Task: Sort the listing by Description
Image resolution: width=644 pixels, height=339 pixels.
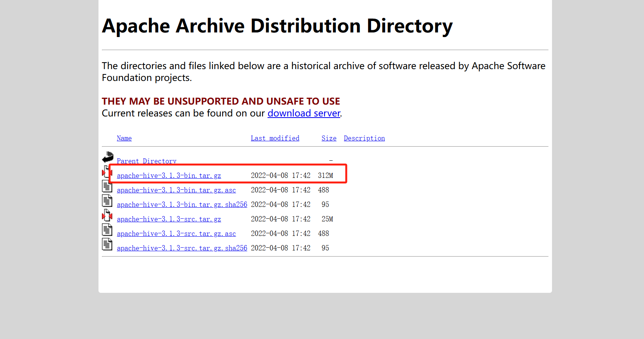Action: (x=364, y=138)
